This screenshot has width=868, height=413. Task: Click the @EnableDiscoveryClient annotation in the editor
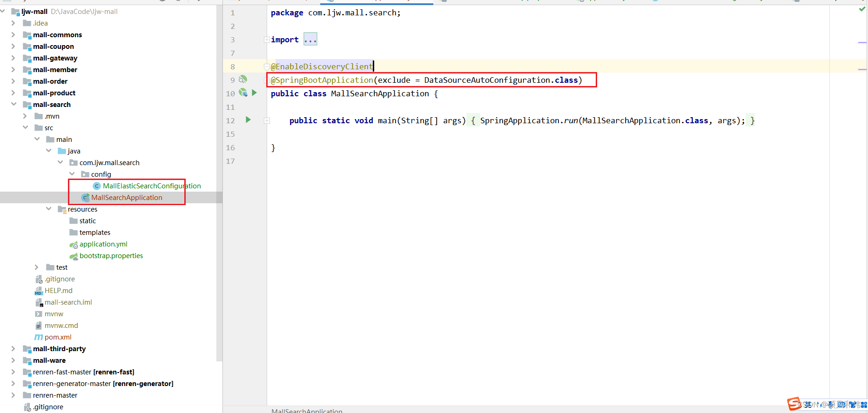click(x=322, y=67)
